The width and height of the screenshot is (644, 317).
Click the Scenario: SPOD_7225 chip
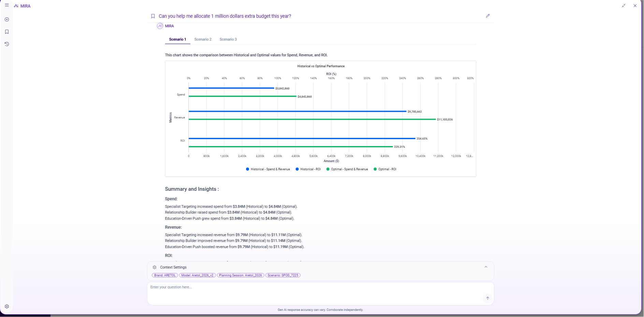click(x=282, y=275)
